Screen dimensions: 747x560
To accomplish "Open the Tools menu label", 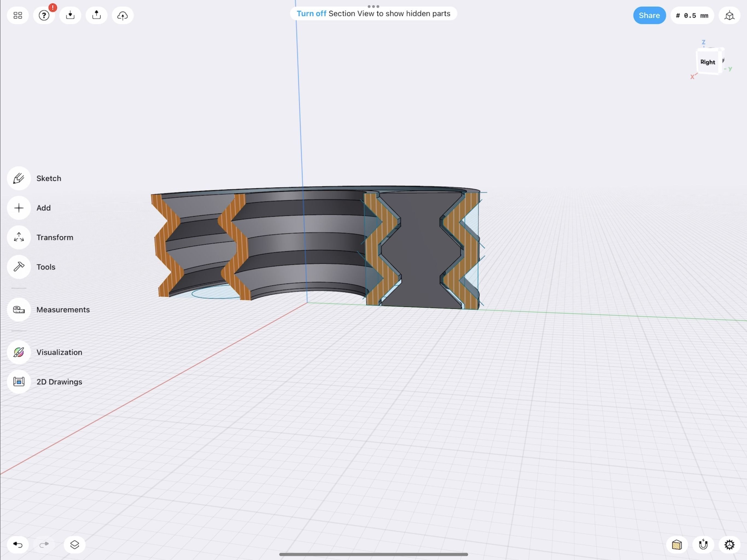I will (46, 267).
